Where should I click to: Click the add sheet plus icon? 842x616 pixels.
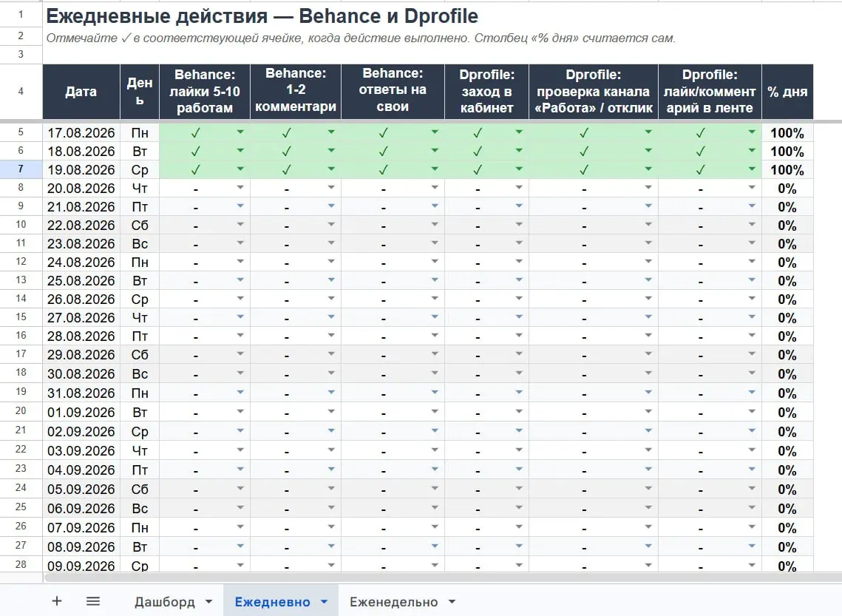[x=56, y=601]
